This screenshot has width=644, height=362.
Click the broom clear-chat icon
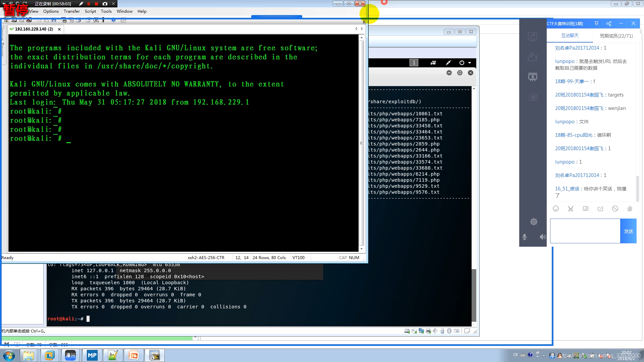(x=630, y=208)
